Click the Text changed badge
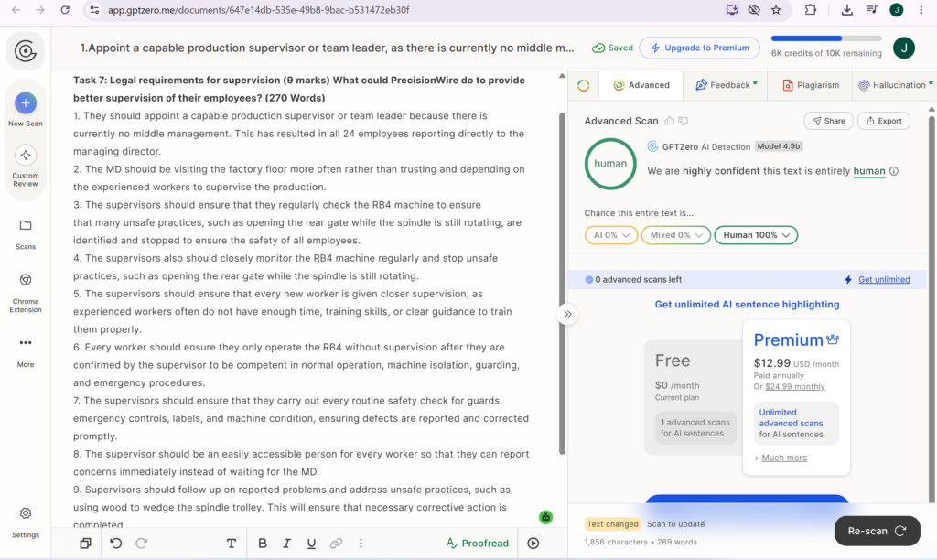The width and height of the screenshot is (937, 560). [x=612, y=524]
